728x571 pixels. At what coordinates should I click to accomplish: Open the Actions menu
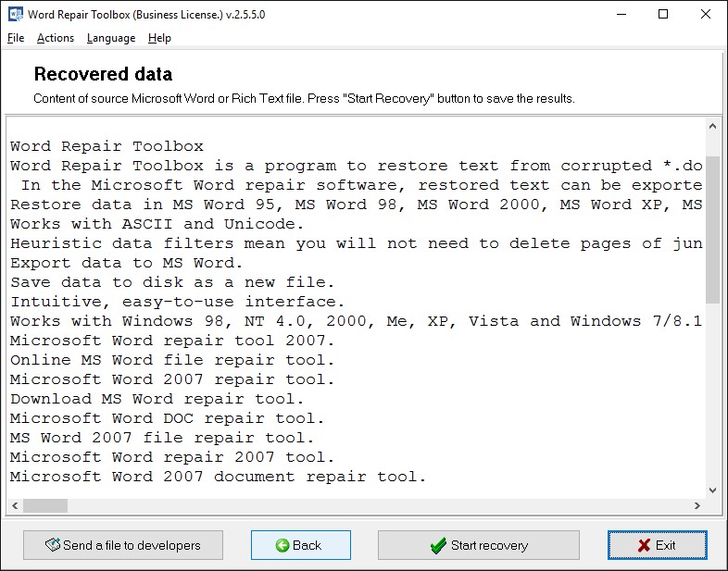click(x=56, y=38)
